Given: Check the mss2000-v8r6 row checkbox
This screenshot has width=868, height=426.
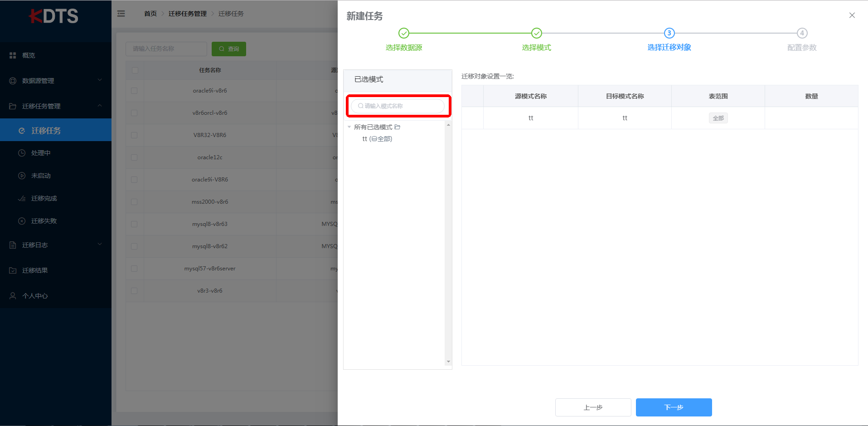Looking at the screenshot, I should (134, 202).
